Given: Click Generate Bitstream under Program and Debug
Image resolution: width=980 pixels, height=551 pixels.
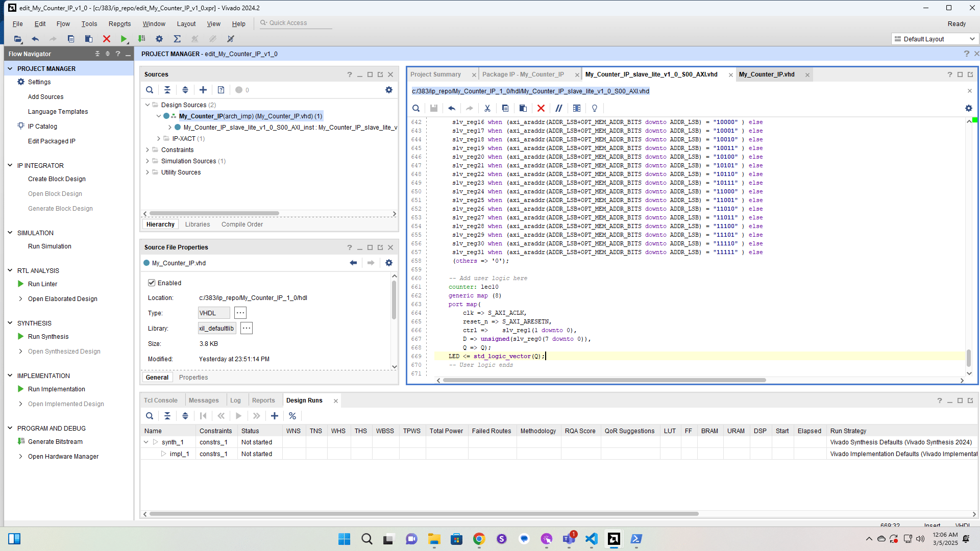Looking at the screenshot, I should point(55,441).
